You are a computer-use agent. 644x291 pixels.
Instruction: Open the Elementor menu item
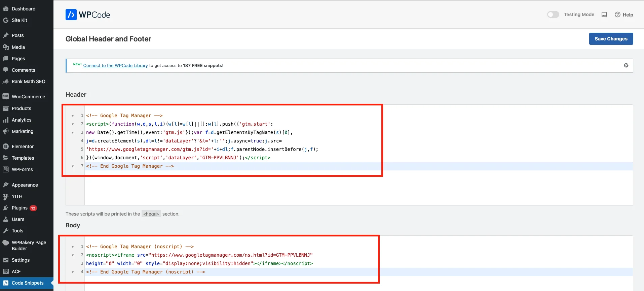click(27, 147)
